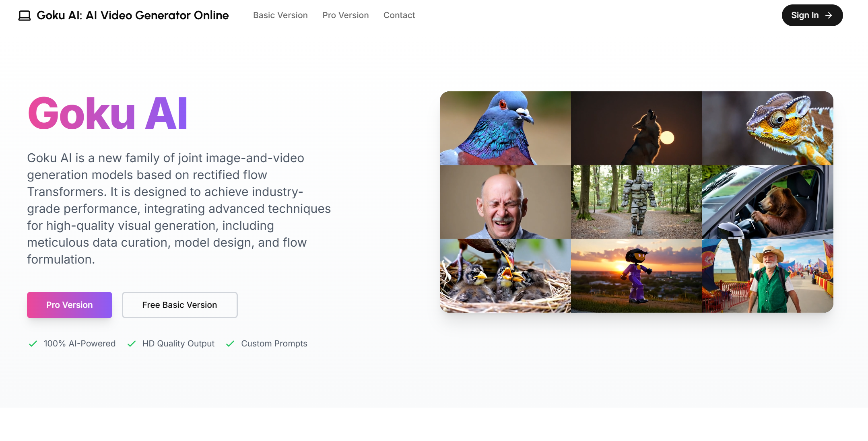Click the man in cowboy hat thumbnail

[768, 276]
